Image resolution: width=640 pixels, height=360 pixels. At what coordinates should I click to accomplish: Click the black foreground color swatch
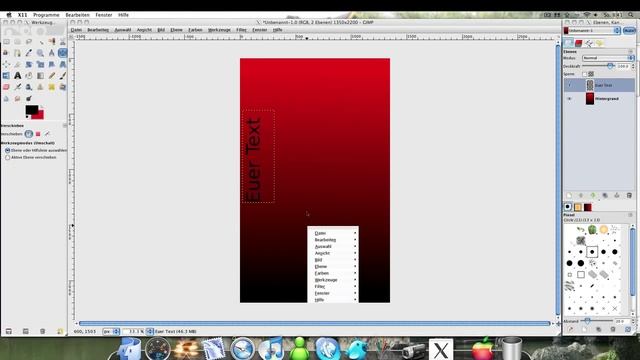tap(31, 110)
